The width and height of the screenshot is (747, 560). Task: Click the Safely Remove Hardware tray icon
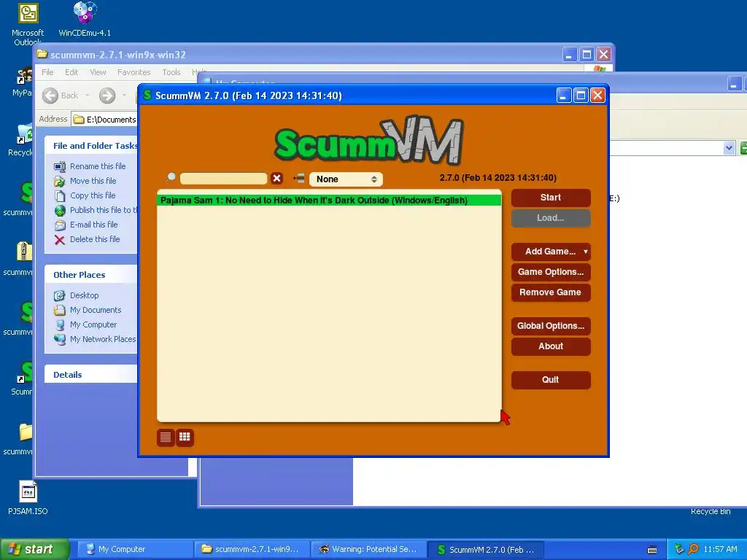[x=680, y=550]
